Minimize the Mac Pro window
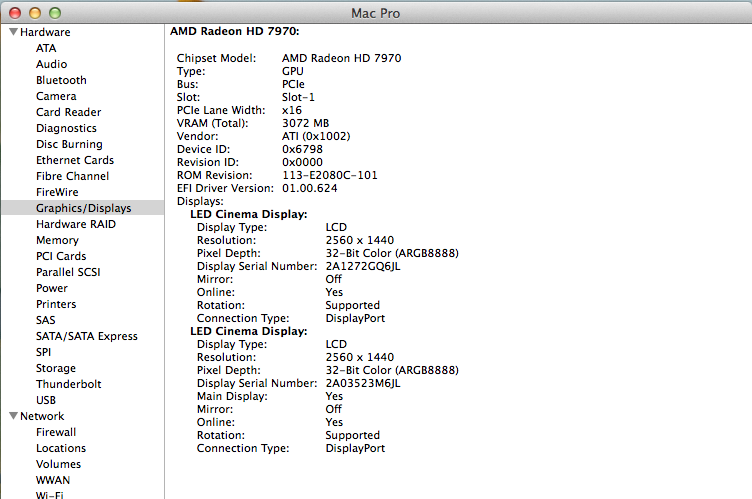The width and height of the screenshot is (752, 499). [35, 13]
